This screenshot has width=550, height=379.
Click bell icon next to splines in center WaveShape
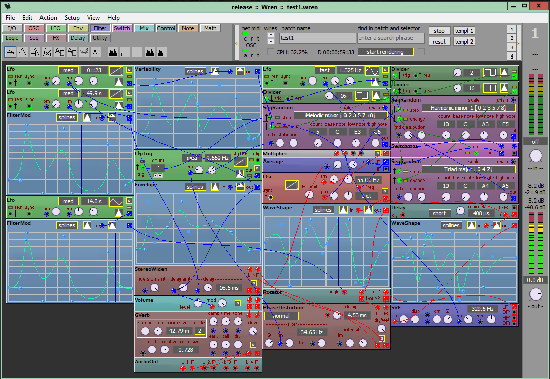pos(343,210)
